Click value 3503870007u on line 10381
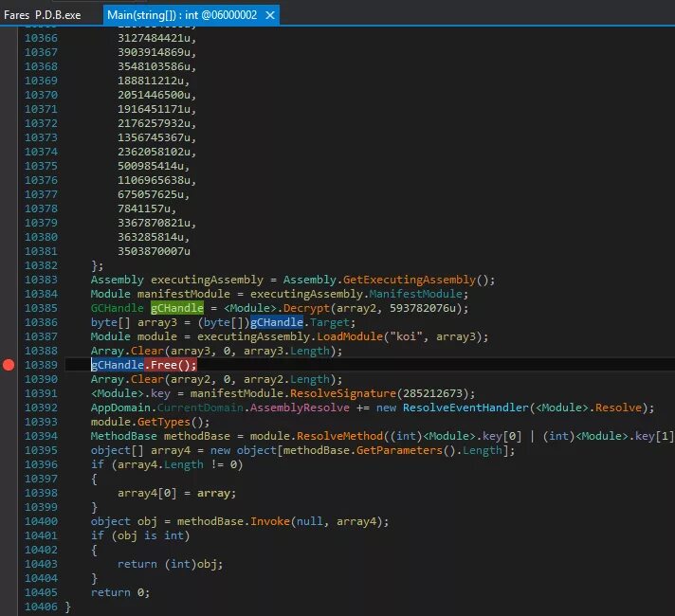Viewport: 675px width, 616px height. 154,251
